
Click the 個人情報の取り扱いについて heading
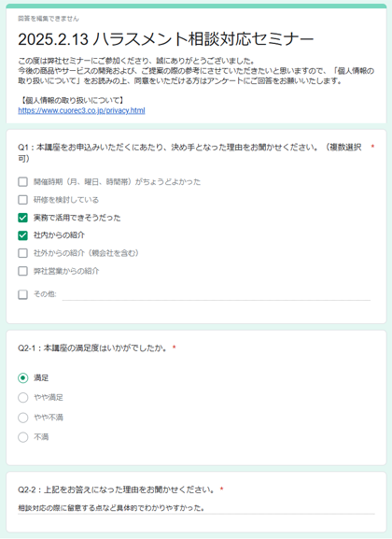pos(72,100)
